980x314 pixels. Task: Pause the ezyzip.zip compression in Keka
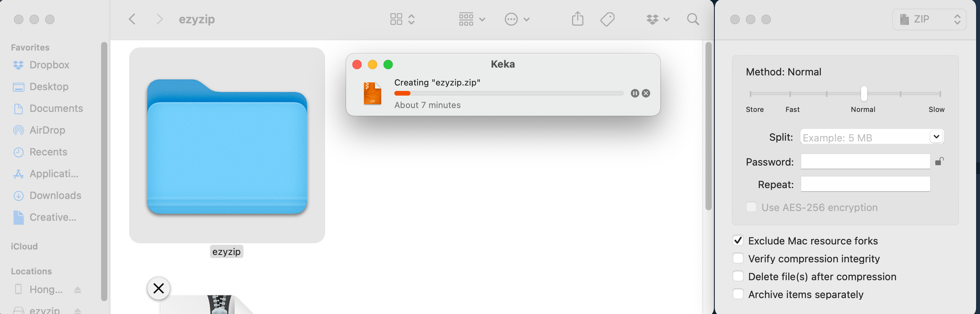click(635, 93)
